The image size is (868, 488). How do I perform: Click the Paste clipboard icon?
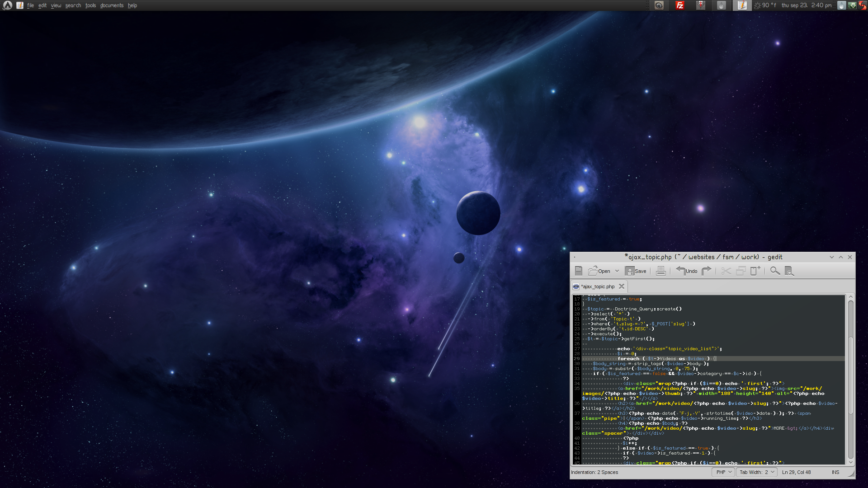(x=755, y=271)
